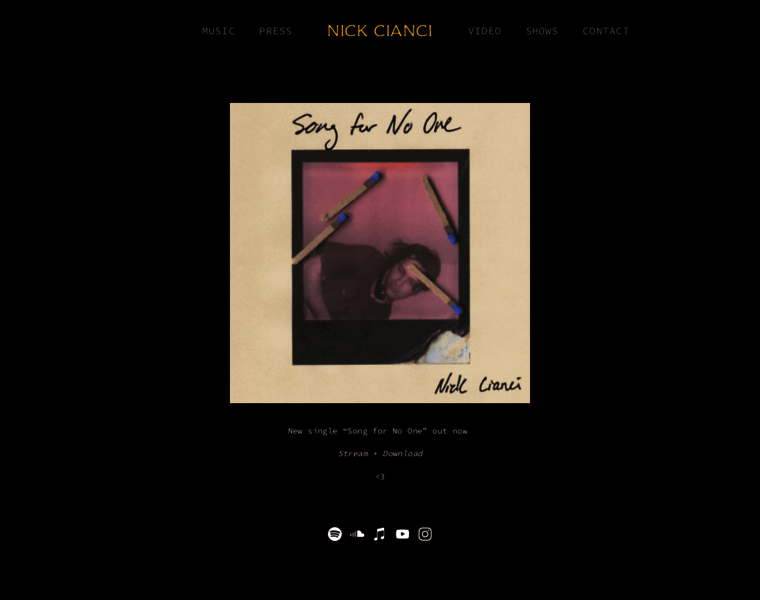Image resolution: width=760 pixels, height=600 pixels.
Task: Select SHOWS in the top navigation
Action: [x=542, y=31]
